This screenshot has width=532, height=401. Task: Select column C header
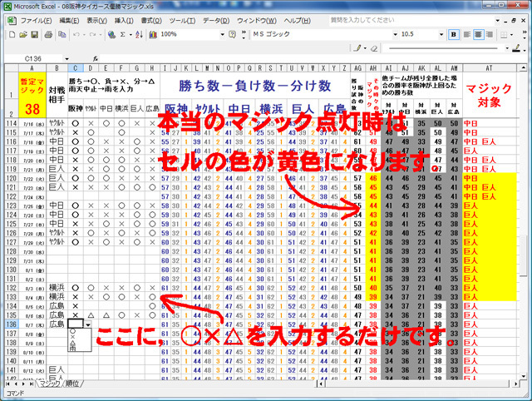point(76,68)
